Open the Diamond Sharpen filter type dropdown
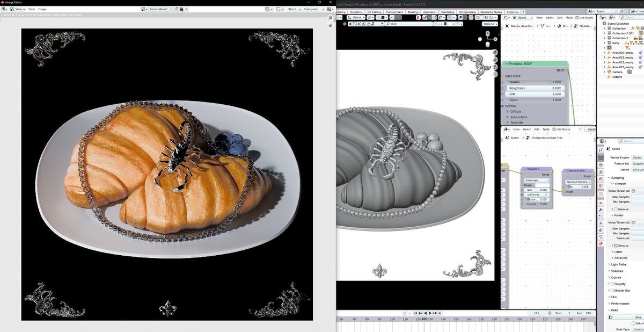This screenshot has width=644, height=332. point(579,182)
